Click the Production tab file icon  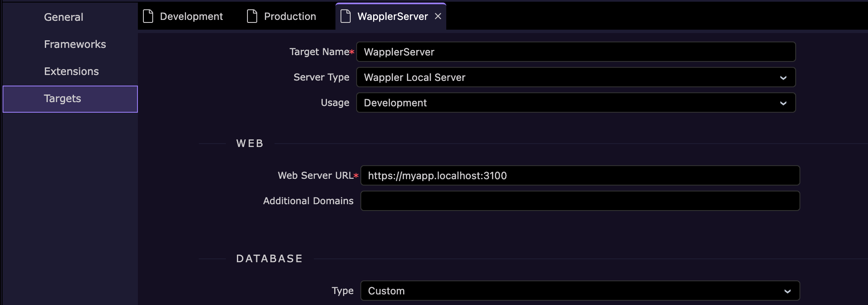252,16
